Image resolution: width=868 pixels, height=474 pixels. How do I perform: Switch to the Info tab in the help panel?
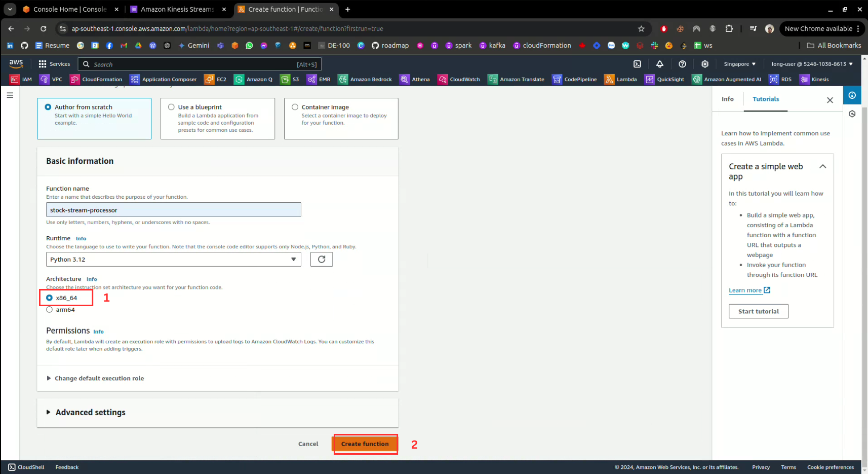tap(727, 99)
